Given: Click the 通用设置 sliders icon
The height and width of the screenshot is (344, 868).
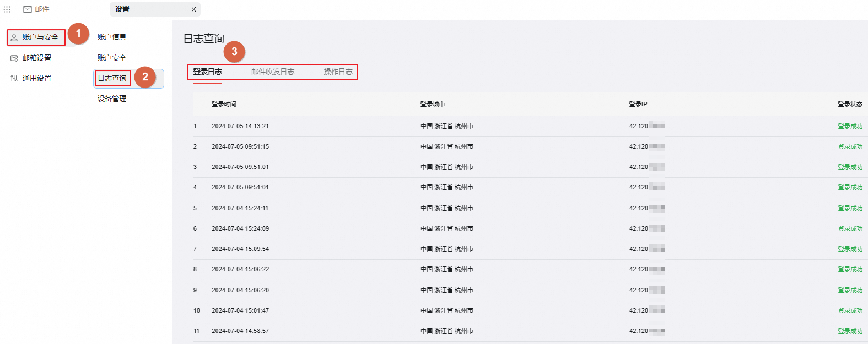Looking at the screenshot, I should click(x=14, y=79).
